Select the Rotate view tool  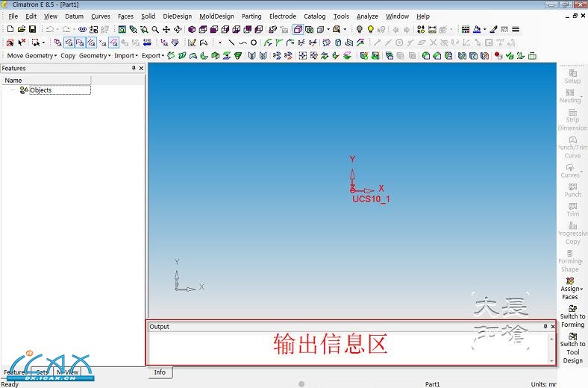[x=178, y=29]
